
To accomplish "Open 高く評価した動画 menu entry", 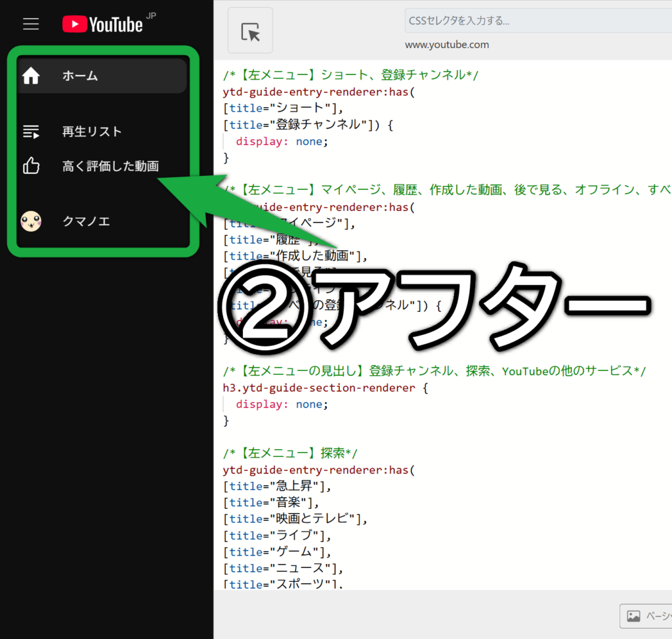I will (110, 166).
